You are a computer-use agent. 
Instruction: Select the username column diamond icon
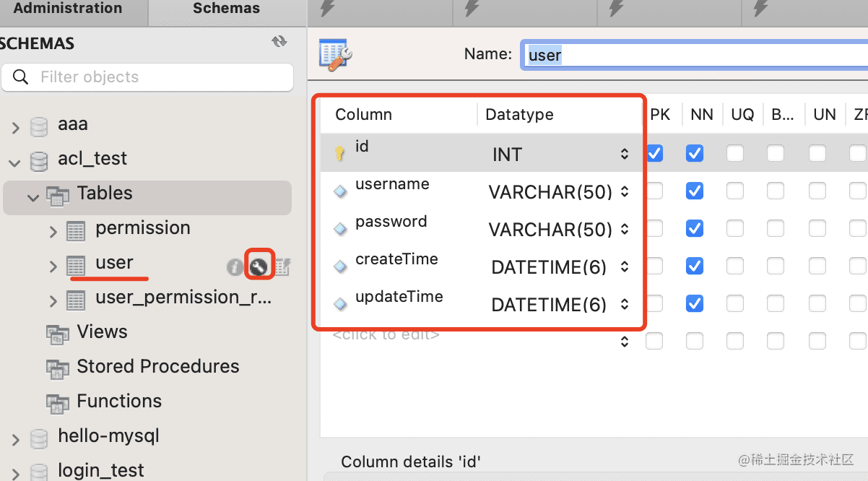tap(340, 191)
